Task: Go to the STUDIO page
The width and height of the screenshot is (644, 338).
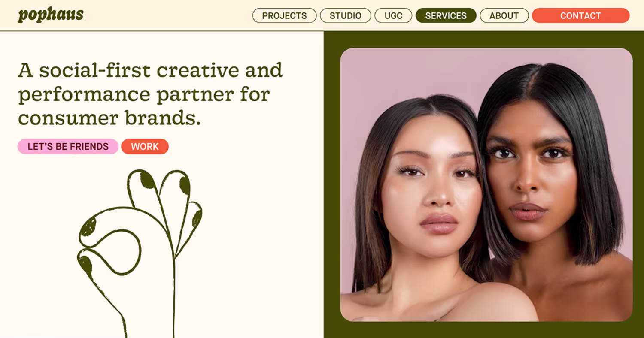Action: tap(346, 15)
